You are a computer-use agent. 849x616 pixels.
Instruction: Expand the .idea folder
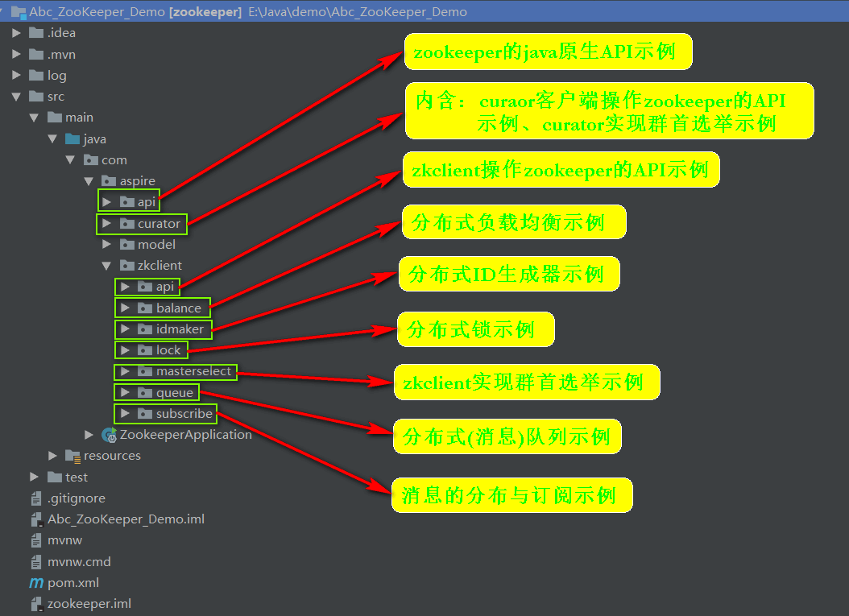tap(16, 32)
